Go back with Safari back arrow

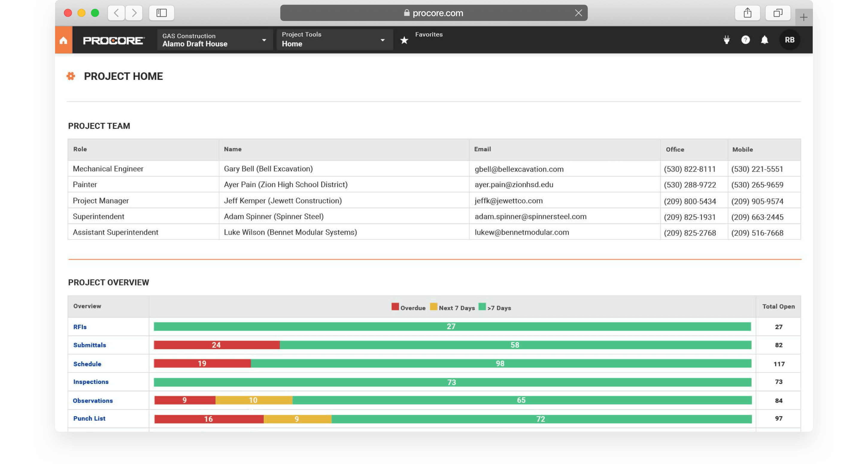click(x=117, y=13)
